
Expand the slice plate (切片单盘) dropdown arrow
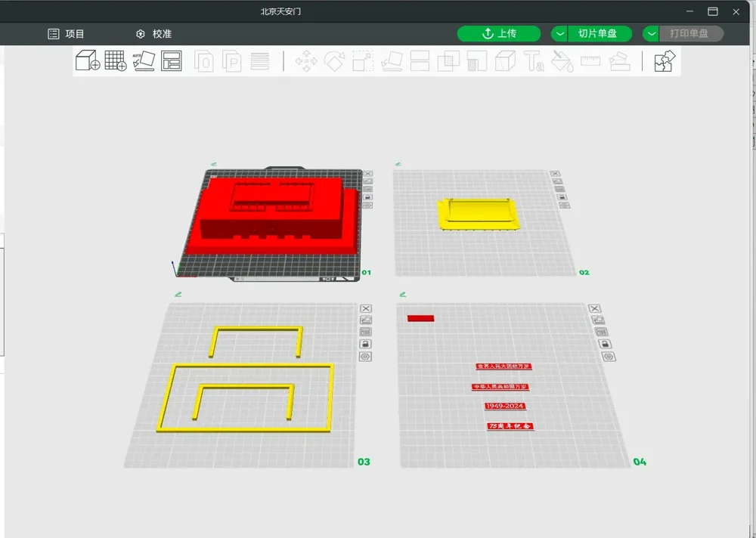pyautogui.click(x=559, y=33)
